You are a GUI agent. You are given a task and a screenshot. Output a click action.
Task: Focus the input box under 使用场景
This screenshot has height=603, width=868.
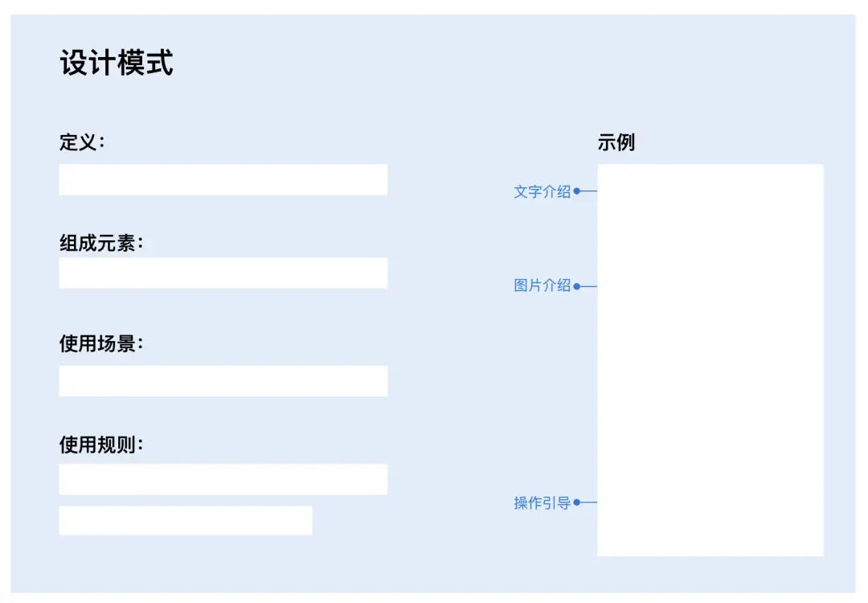(x=223, y=381)
